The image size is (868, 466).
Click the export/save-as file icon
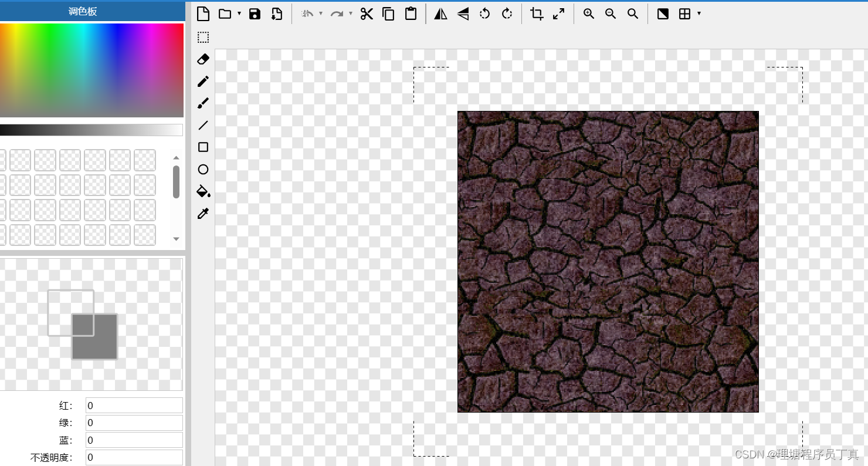point(276,14)
